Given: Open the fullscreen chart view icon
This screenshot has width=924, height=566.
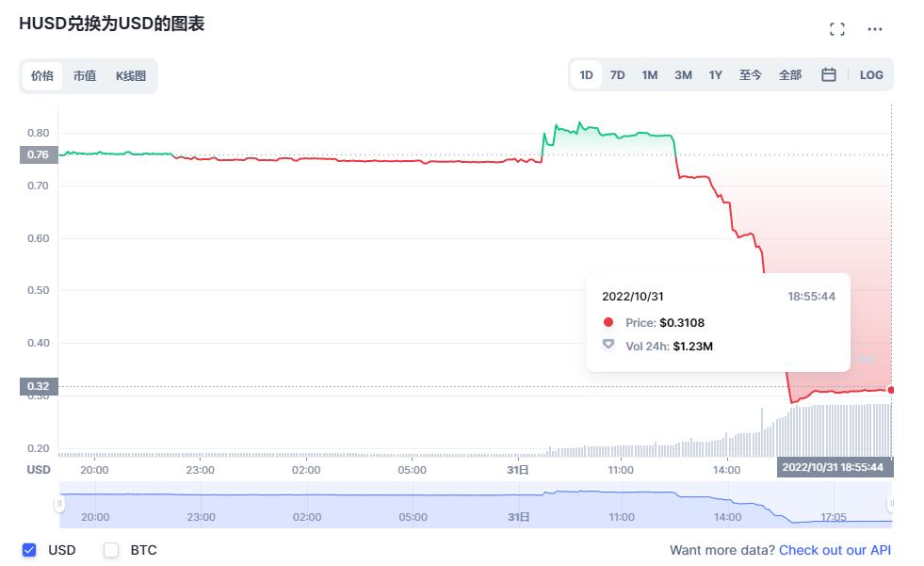Looking at the screenshot, I should coord(836,28).
